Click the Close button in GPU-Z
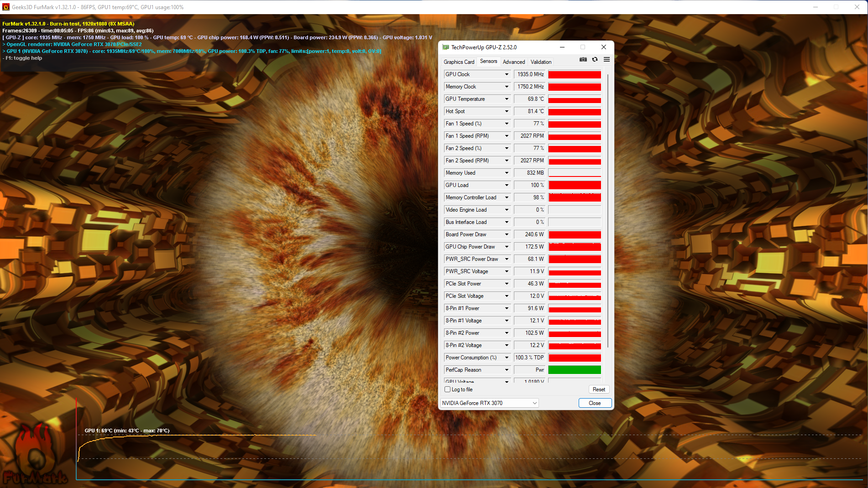The image size is (868, 488). (x=595, y=403)
